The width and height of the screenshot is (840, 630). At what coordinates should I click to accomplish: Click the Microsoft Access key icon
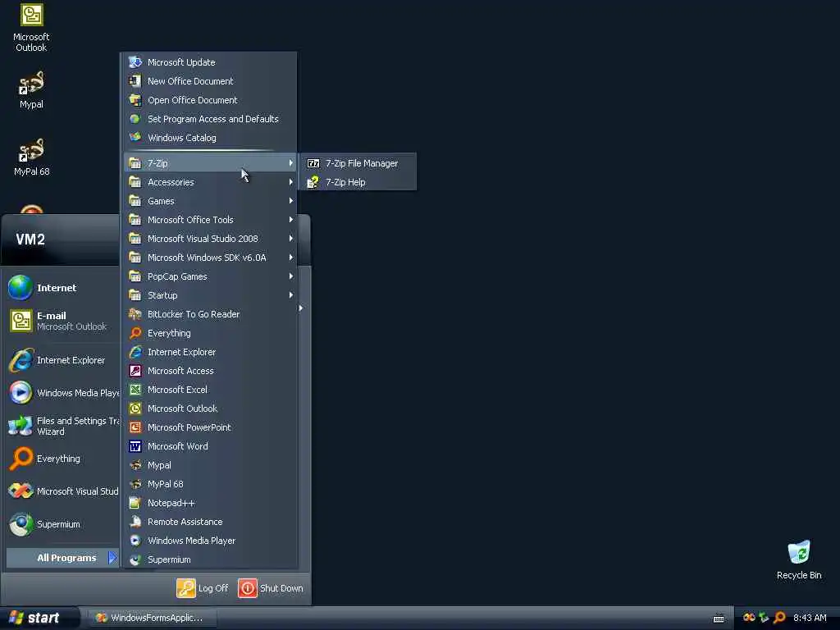point(135,371)
